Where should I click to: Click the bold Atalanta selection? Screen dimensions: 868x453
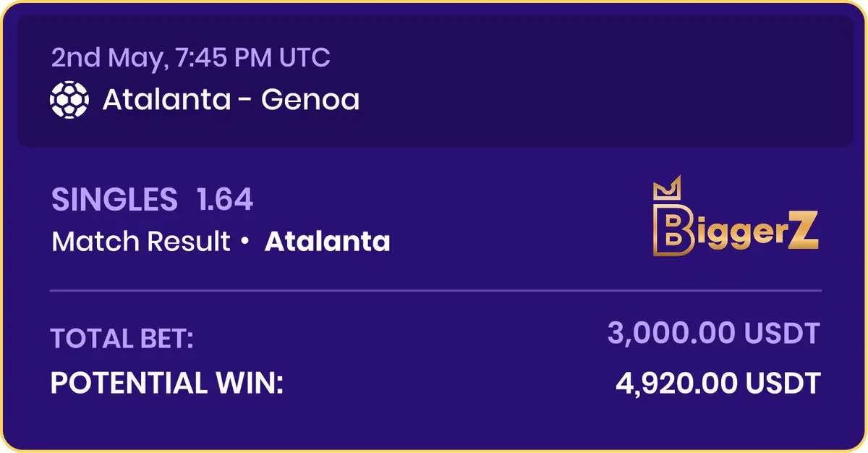(328, 241)
